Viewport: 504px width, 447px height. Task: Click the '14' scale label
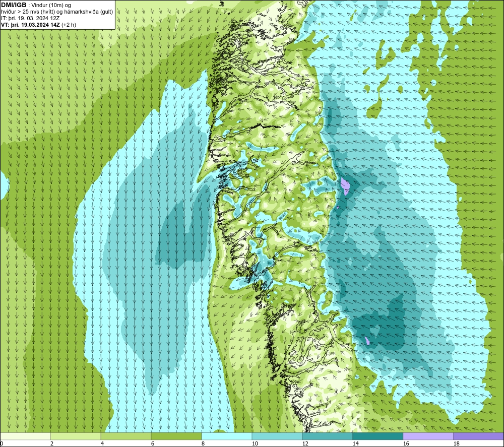[x=355, y=444]
